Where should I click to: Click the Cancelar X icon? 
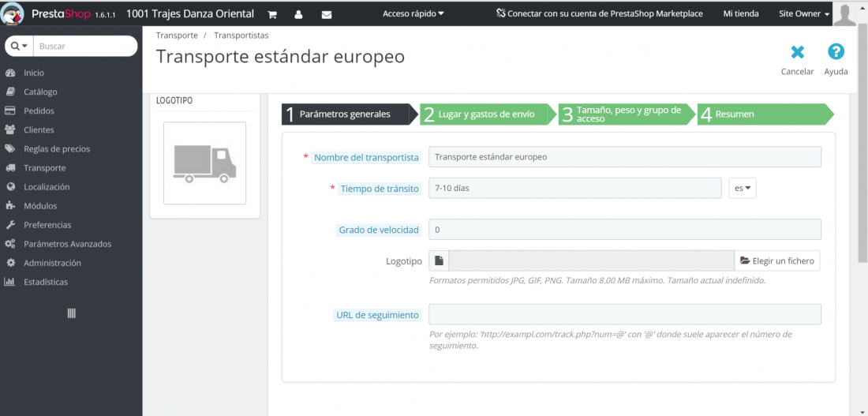[797, 52]
